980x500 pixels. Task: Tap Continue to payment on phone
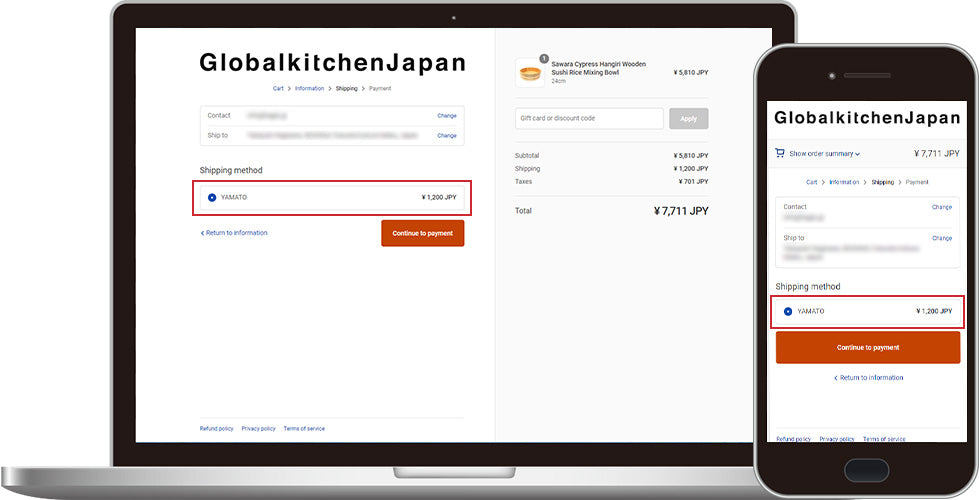pyautogui.click(x=868, y=348)
